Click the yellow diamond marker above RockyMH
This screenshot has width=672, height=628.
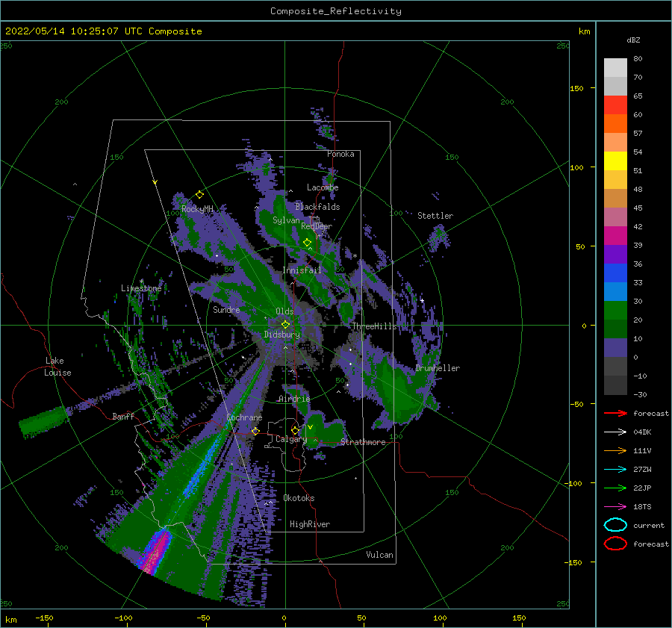click(199, 195)
